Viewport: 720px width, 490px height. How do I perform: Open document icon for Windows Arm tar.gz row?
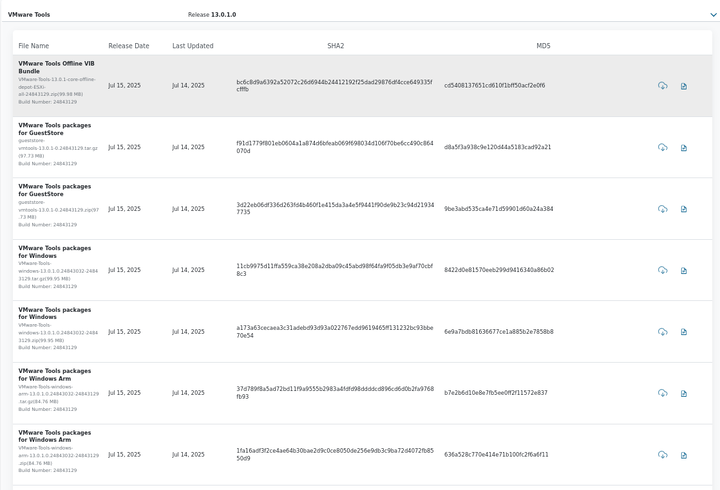pyautogui.click(x=684, y=394)
